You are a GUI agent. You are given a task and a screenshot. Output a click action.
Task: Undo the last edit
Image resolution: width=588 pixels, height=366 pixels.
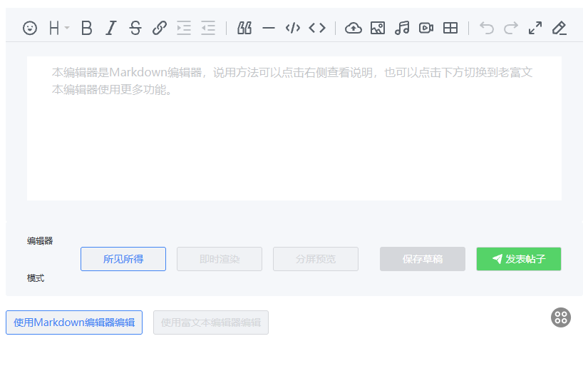click(487, 28)
